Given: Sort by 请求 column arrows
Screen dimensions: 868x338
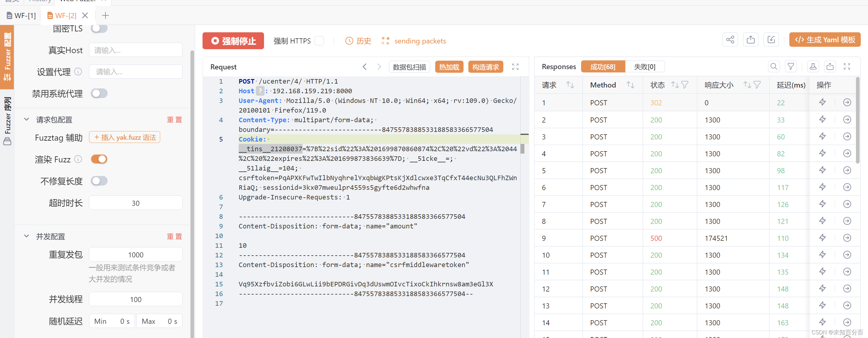Looking at the screenshot, I should click(x=570, y=85).
